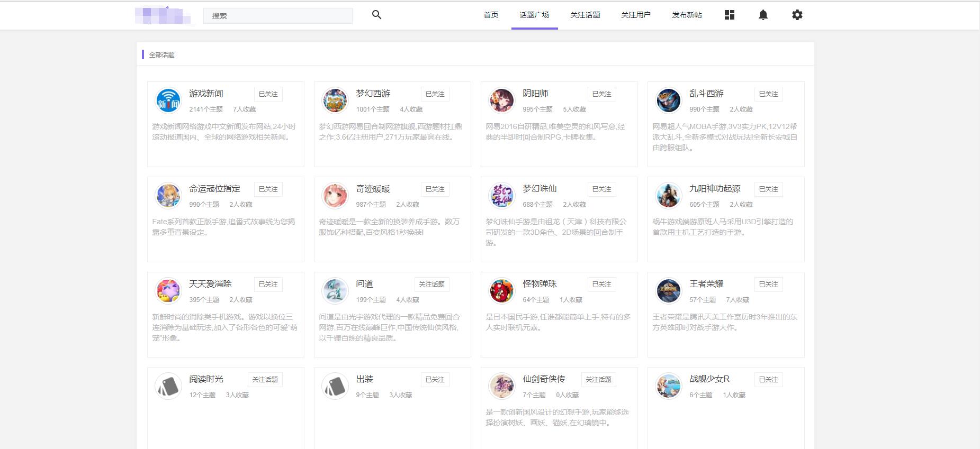Image resolution: width=980 pixels, height=449 pixels.
Task: Toggle 已关注 on the 出装 card
Action: click(435, 380)
